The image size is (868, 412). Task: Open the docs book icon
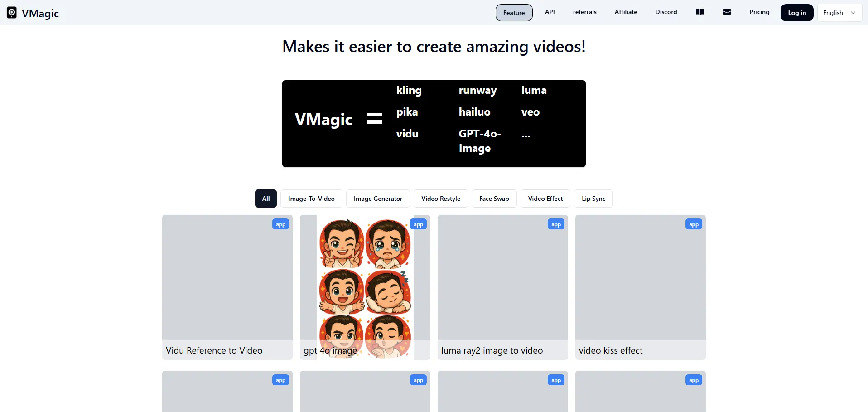tap(699, 12)
